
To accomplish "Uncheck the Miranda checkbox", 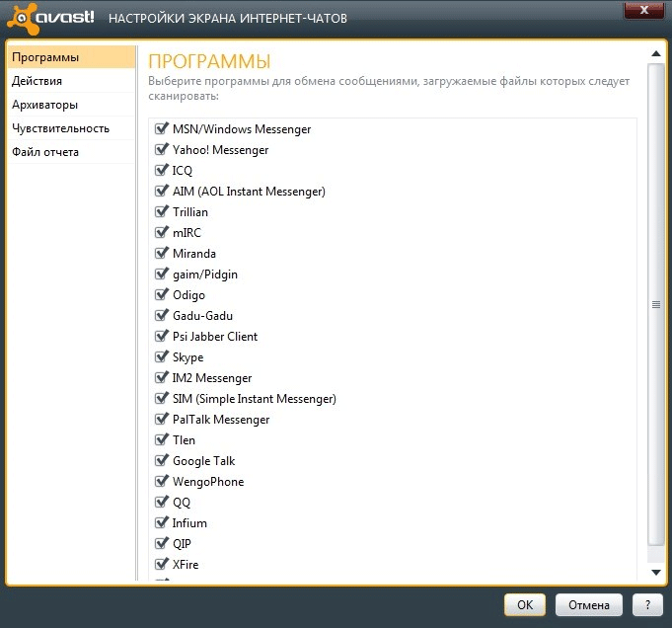I will coord(161,253).
